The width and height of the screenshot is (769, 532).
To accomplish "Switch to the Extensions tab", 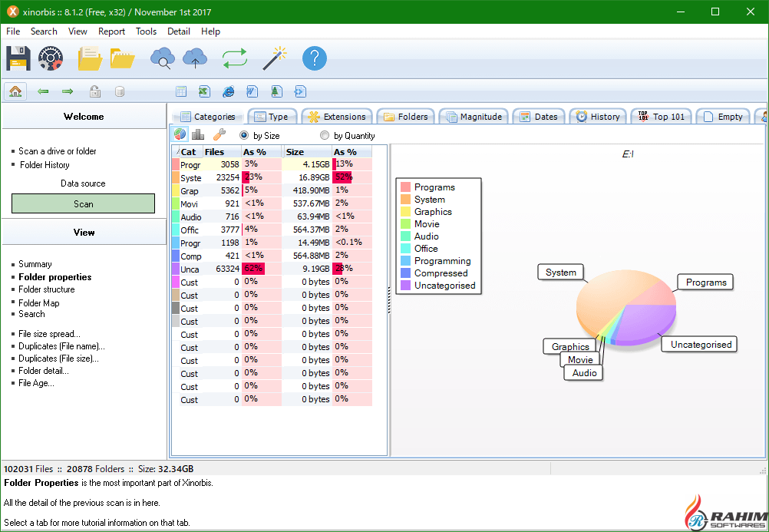I will (337, 117).
